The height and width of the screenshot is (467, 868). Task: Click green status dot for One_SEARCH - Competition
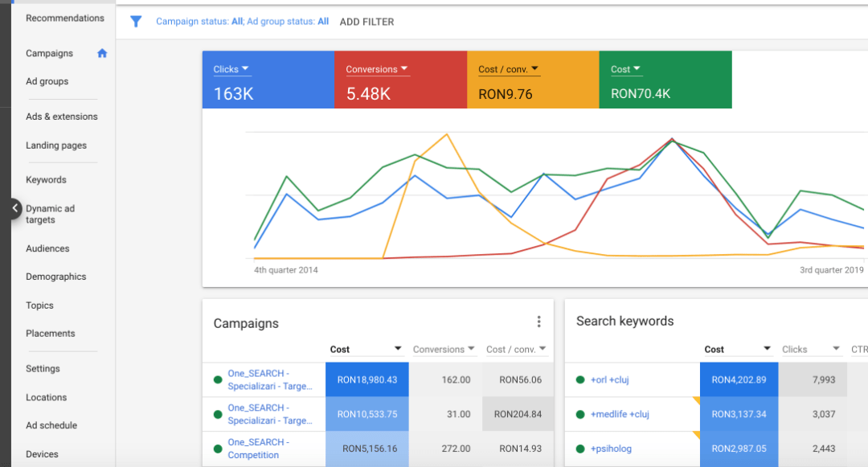pyautogui.click(x=218, y=449)
